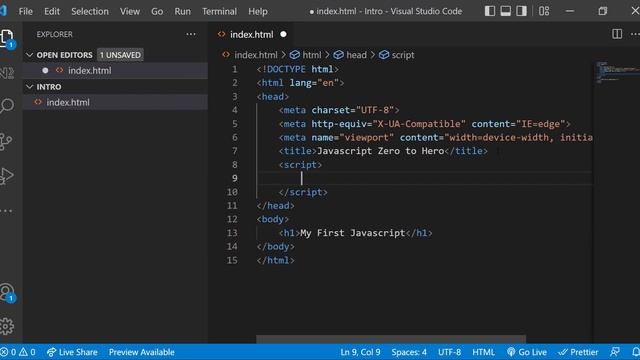The height and width of the screenshot is (360, 640).
Task: Click the EXPLORER panel title
Action: (x=54, y=34)
